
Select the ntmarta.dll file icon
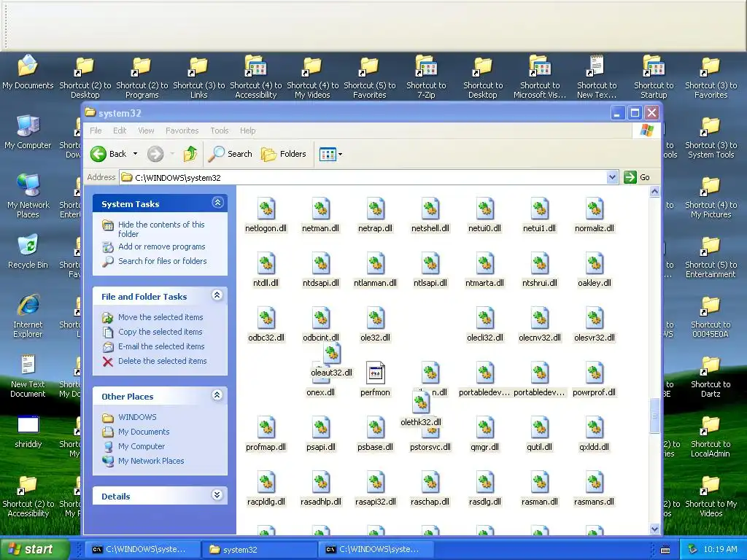pyautogui.click(x=484, y=264)
